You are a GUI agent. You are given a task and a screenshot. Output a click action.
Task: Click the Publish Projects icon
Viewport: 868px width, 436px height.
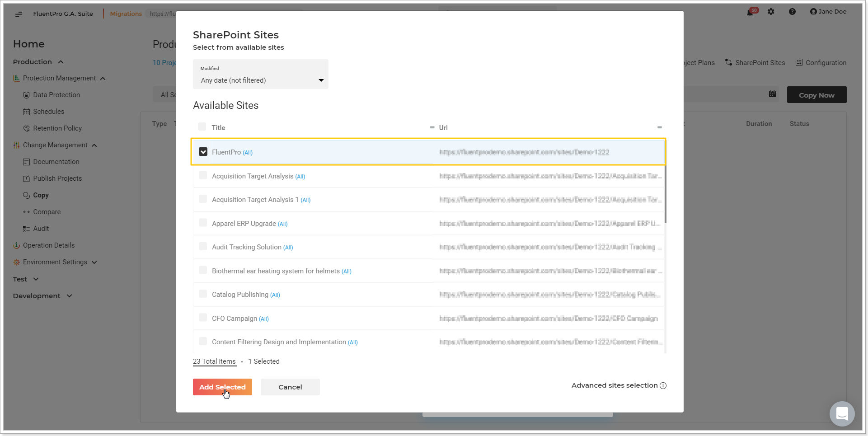tap(27, 178)
